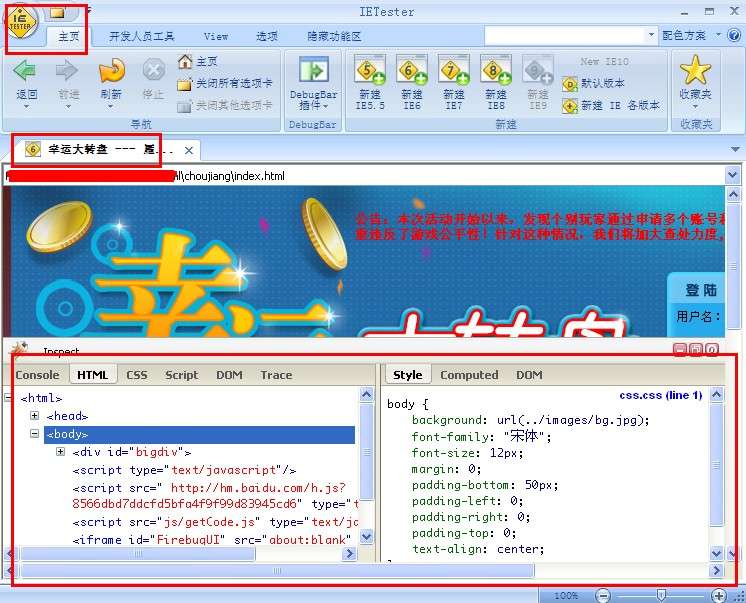Select the Firebug HTML tab
This screenshot has height=603, width=746.
[x=93, y=375]
